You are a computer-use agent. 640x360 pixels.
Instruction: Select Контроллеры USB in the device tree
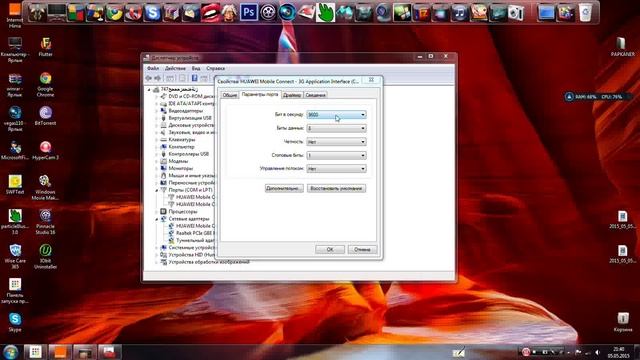click(189, 154)
